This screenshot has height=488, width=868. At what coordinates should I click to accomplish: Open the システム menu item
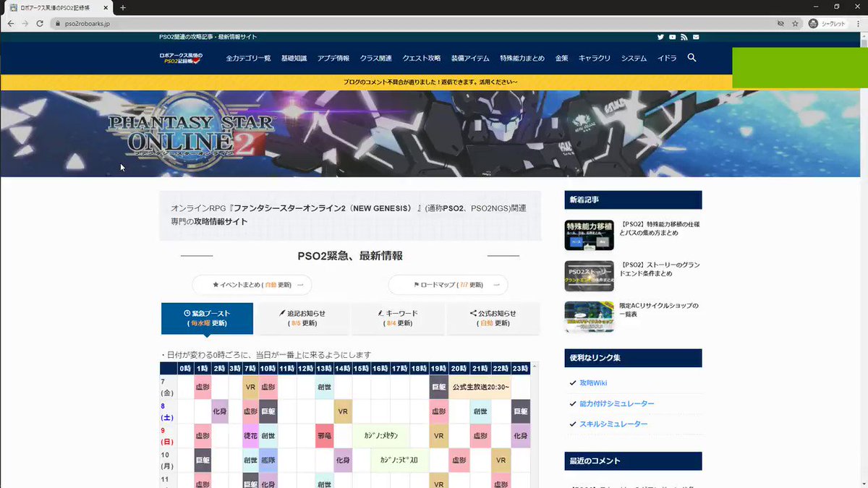click(634, 58)
